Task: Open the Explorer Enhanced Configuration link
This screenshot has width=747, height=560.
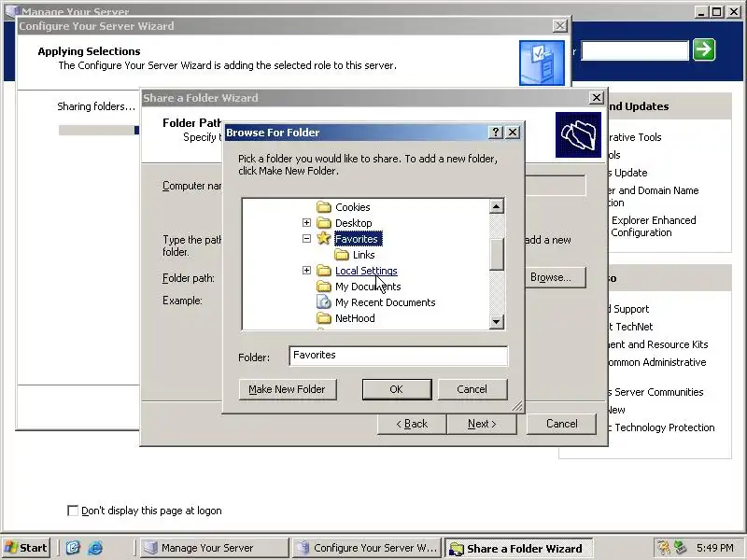Action: click(x=653, y=226)
